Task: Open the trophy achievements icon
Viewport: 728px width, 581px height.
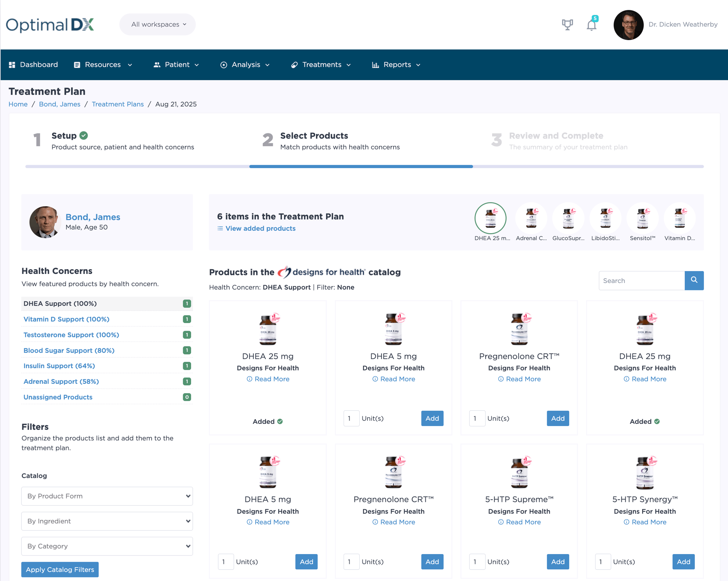Action: [x=567, y=25]
